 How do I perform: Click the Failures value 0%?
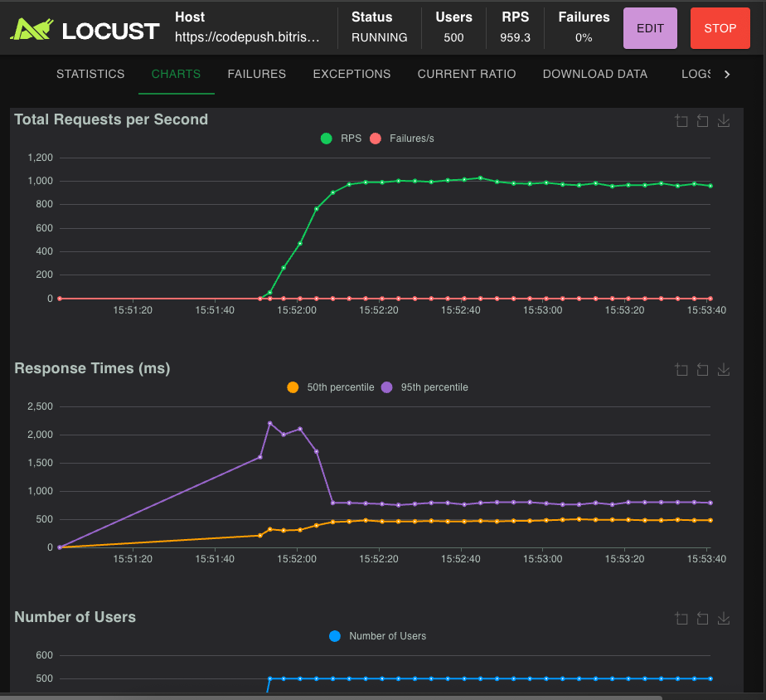click(x=584, y=37)
